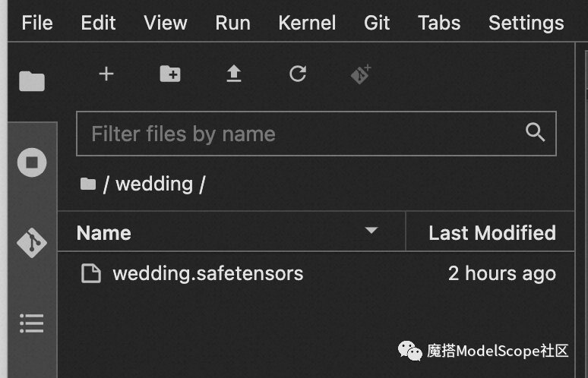Screen dimensions: 588x378
Task: Open the Git sidebar panel
Action: [32, 243]
